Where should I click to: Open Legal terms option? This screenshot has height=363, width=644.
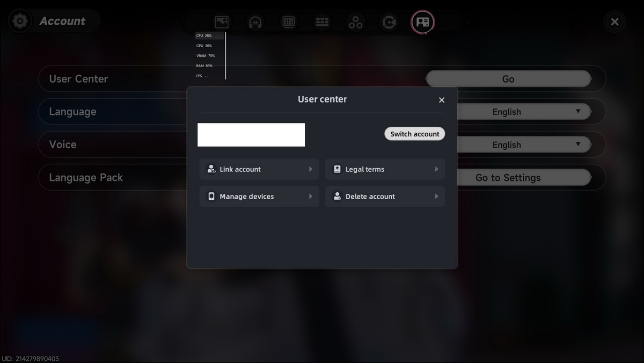tap(385, 169)
